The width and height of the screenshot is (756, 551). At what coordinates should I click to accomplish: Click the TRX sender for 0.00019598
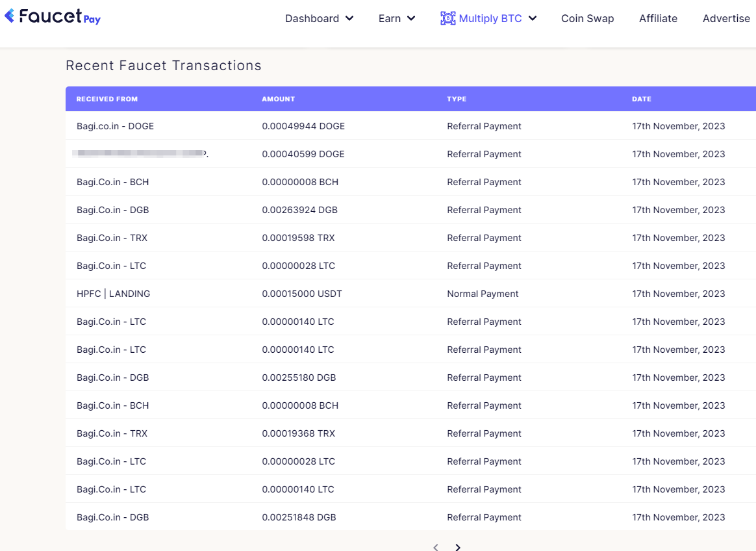112,238
